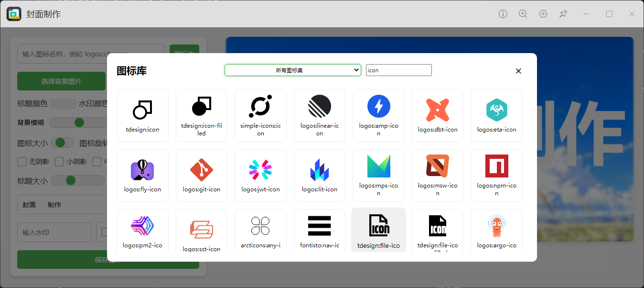Click the zoom-in magnifier in title bar

tap(523, 14)
